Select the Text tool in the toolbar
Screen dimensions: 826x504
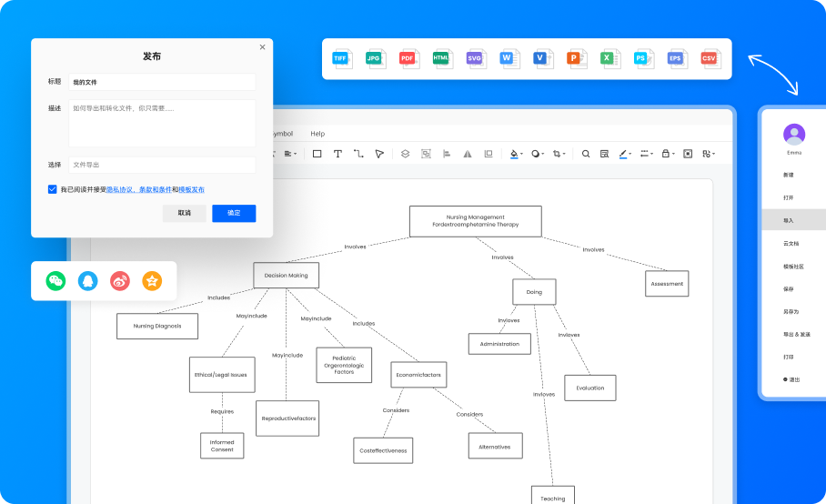[x=337, y=154]
